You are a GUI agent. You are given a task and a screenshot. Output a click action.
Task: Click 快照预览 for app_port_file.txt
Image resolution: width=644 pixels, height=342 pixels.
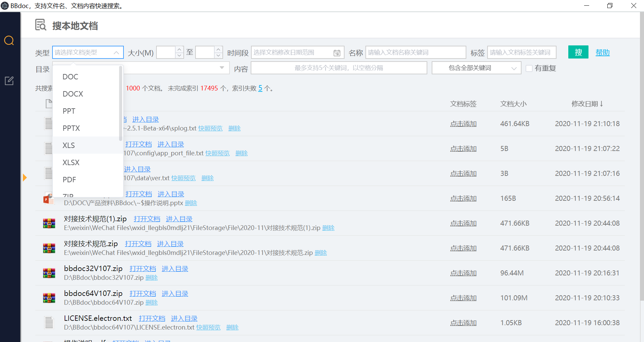(x=218, y=153)
